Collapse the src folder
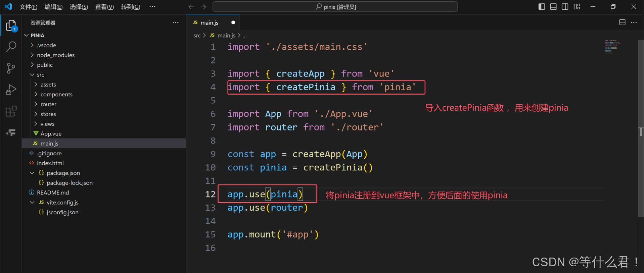This screenshot has width=644, height=273. [x=32, y=74]
